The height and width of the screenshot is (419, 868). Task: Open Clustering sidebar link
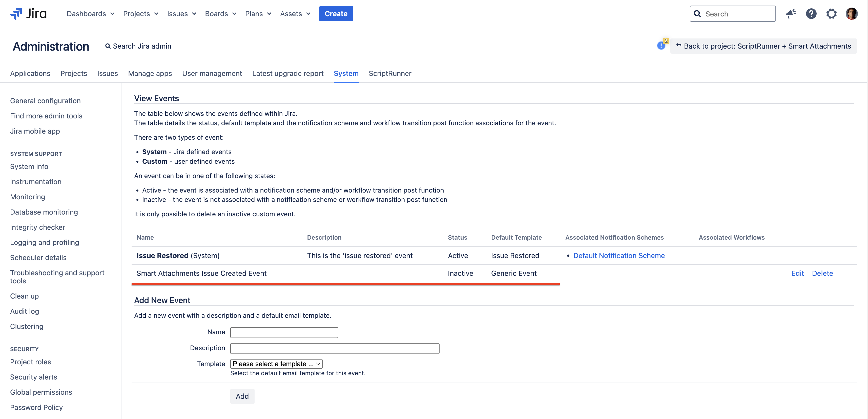[27, 326]
